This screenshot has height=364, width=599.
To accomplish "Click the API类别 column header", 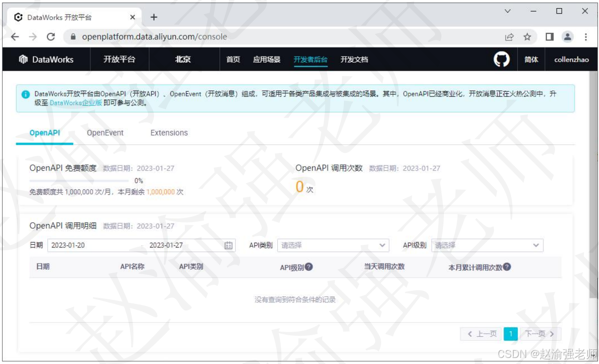I will (x=191, y=267).
